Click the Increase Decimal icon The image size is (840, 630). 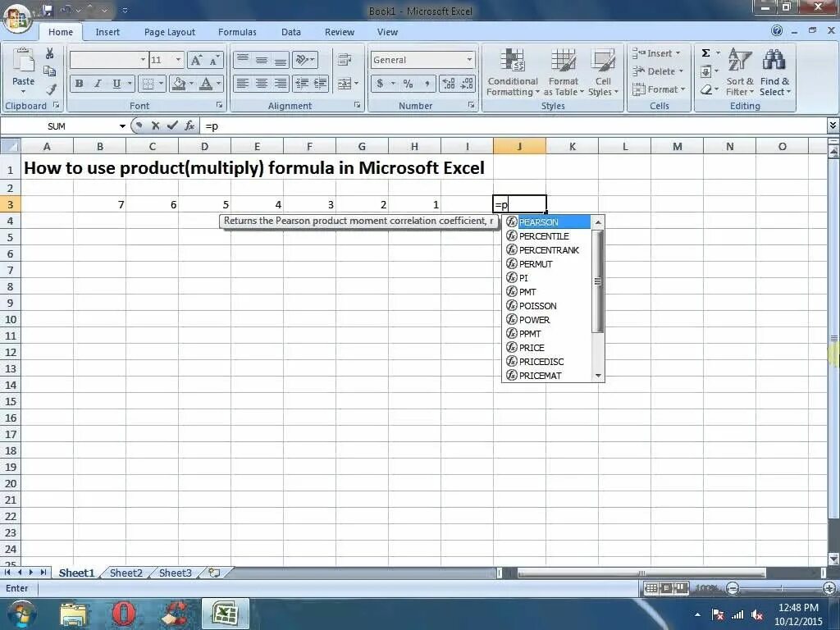point(449,84)
